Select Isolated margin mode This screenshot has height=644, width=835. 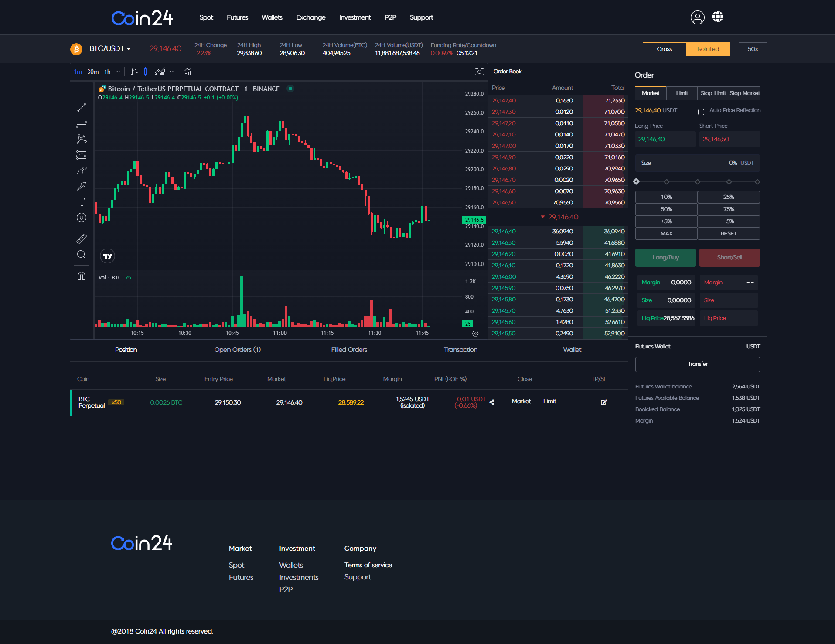coord(708,49)
